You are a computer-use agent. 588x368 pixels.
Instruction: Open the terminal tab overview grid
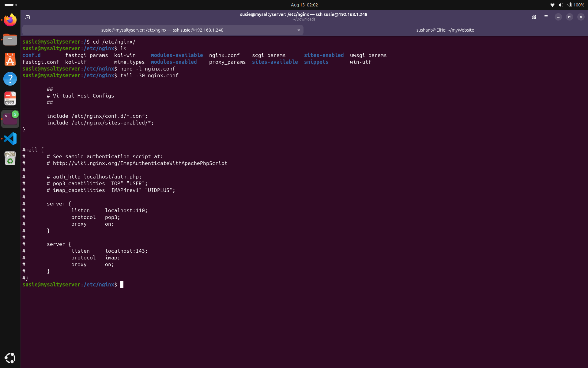[x=534, y=17]
